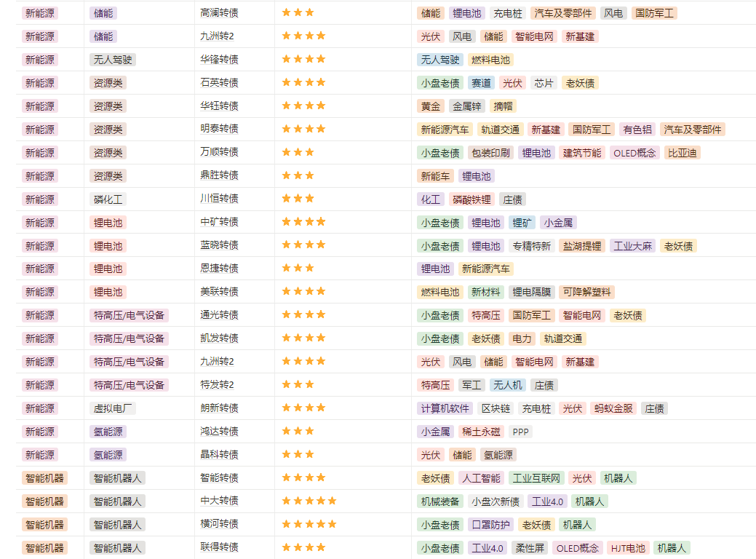
Task: Select the 无人机 tag in 特发转2 row
Action: (x=508, y=385)
